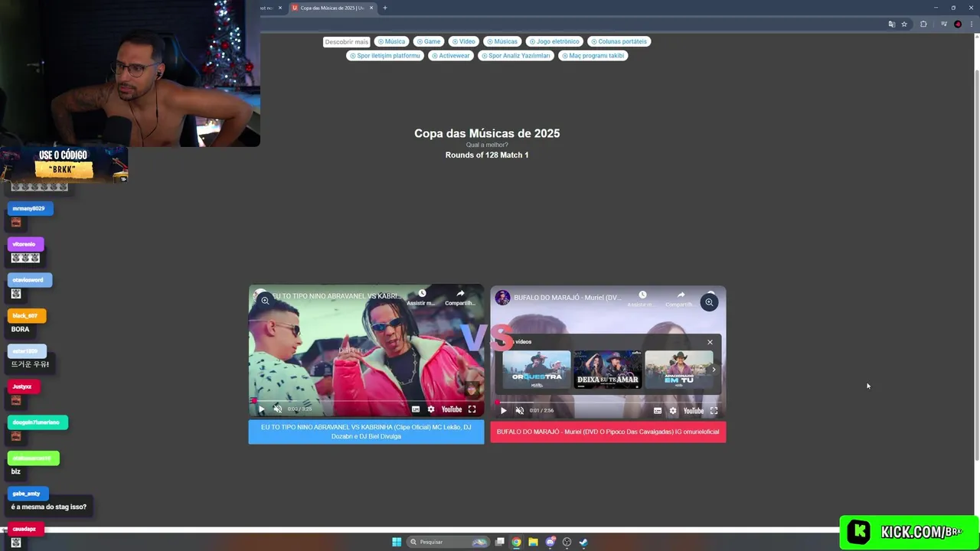Image resolution: width=980 pixels, height=551 pixels.
Task: Open Task View on taskbar
Action: (500, 542)
